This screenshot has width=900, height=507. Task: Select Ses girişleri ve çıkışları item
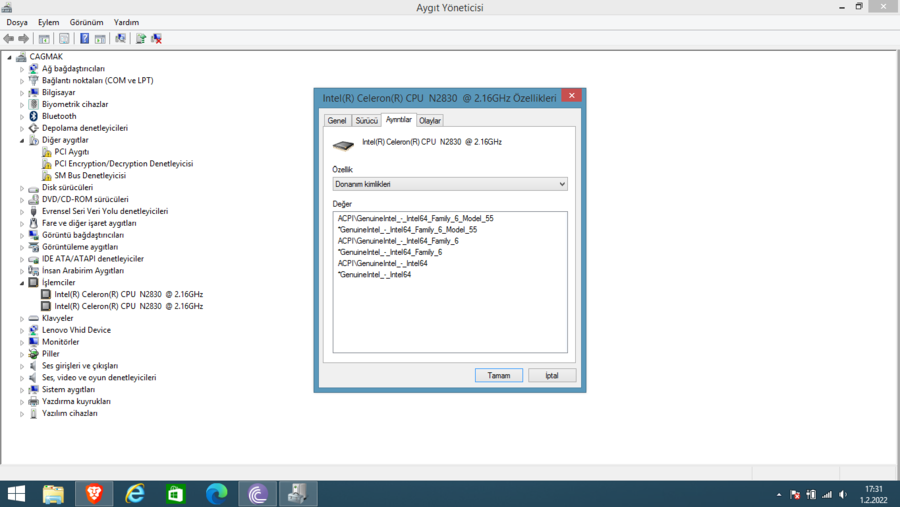[x=80, y=366]
